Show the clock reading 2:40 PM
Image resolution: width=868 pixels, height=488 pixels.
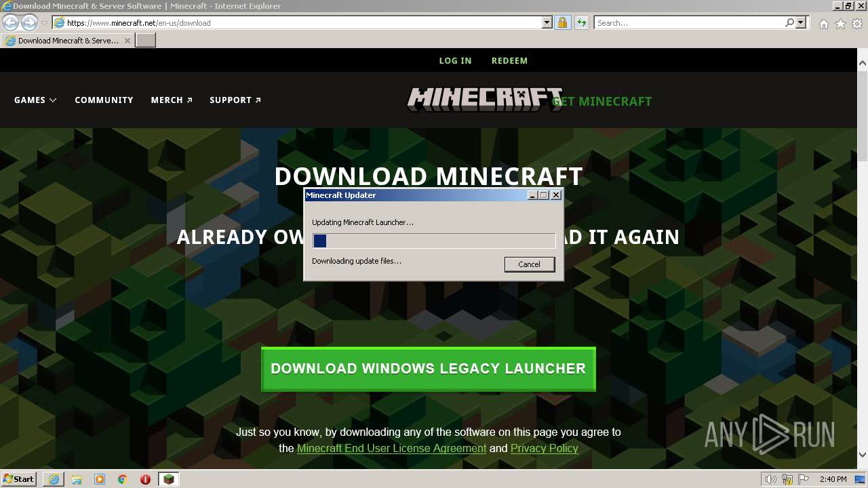[833, 479]
